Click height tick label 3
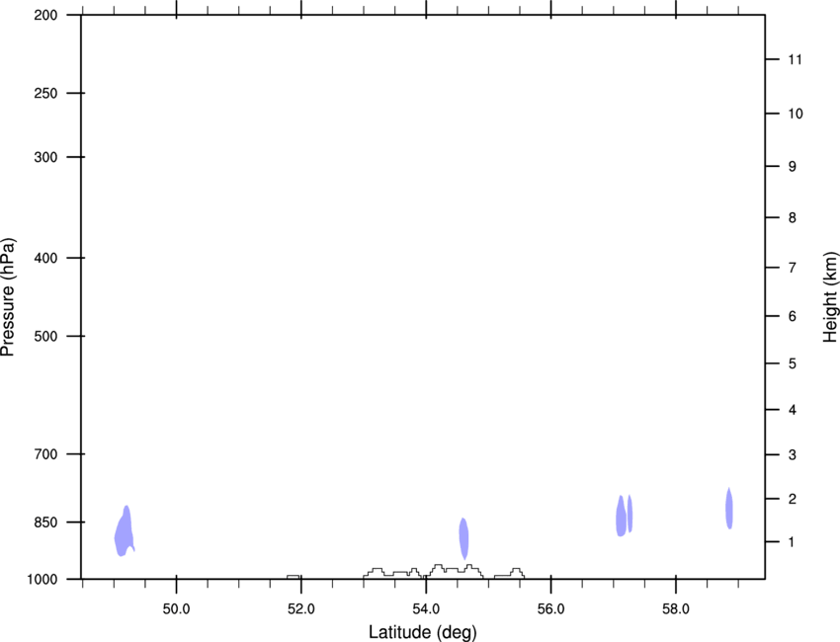 click(792, 455)
